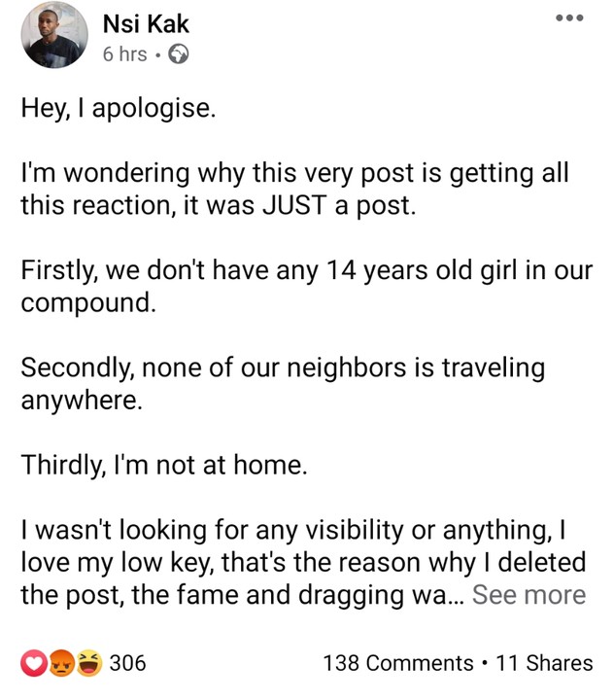Click the globe public-audience icon
The height and width of the screenshot is (700, 614).
click(x=178, y=54)
